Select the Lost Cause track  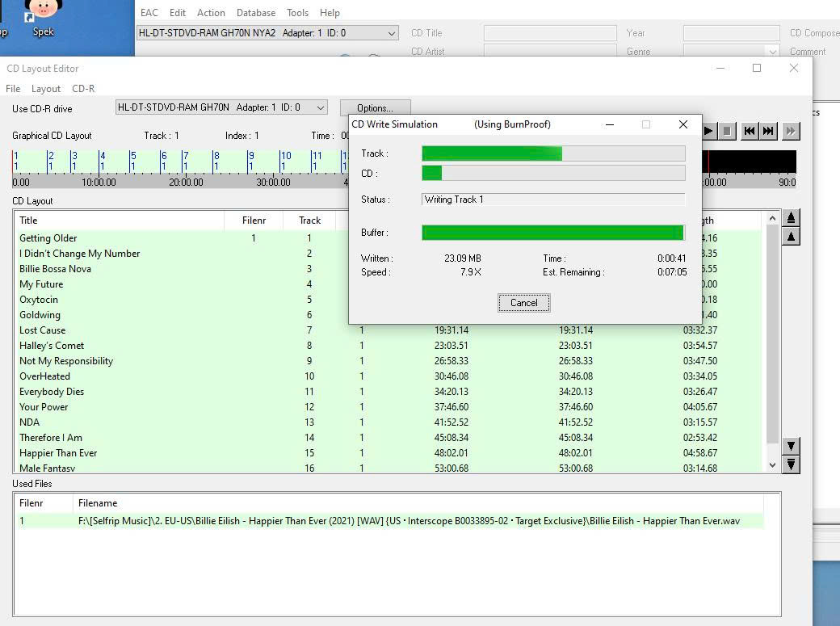click(389, 330)
